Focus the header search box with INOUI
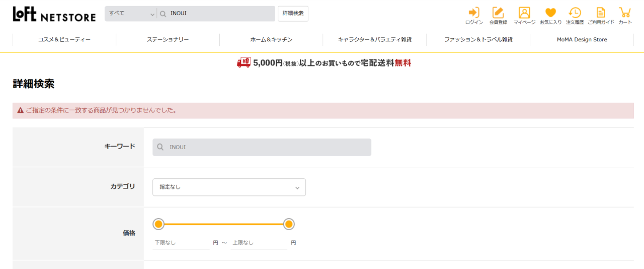 point(216,14)
